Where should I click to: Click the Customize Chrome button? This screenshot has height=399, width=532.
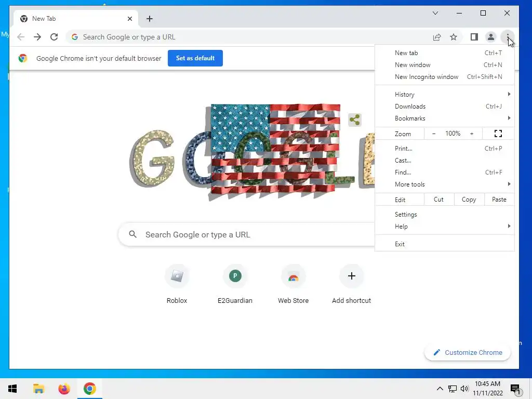tap(468, 353)
